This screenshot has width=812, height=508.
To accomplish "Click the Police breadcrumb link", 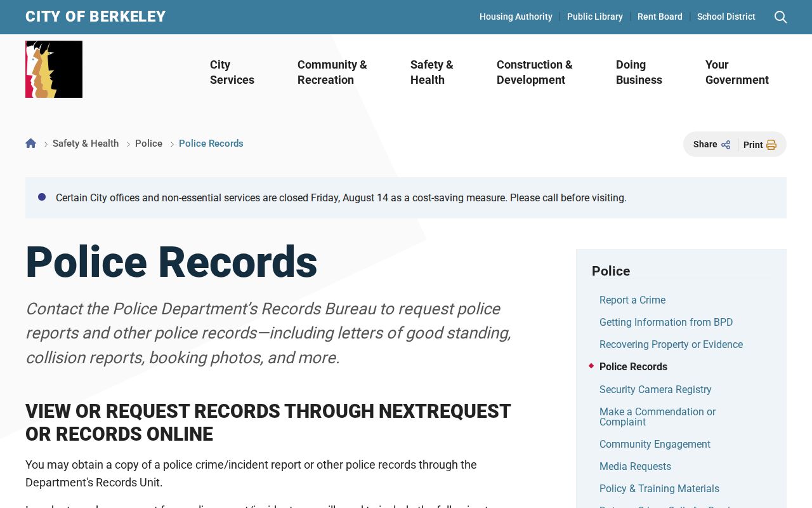I will point(148,144).
